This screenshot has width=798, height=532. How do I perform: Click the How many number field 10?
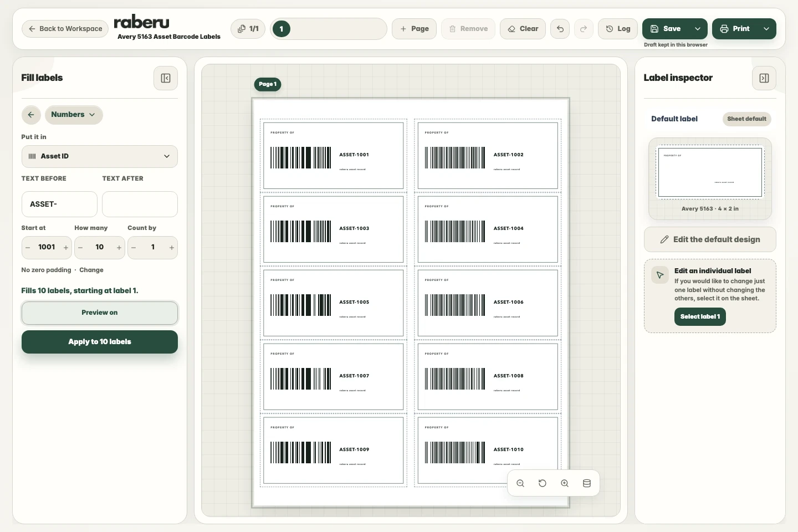[x=100, y=247]
